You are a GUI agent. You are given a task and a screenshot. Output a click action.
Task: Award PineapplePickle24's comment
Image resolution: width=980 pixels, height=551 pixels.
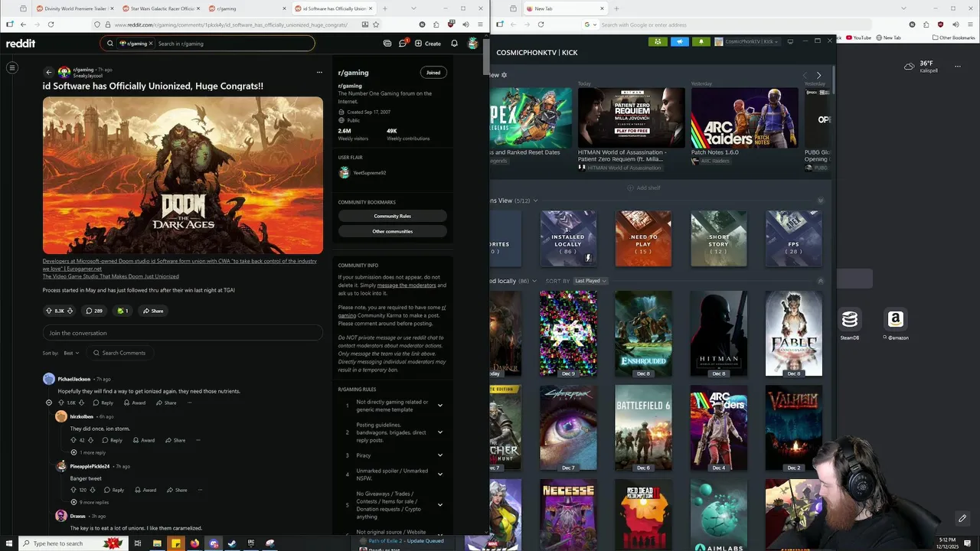145,490
